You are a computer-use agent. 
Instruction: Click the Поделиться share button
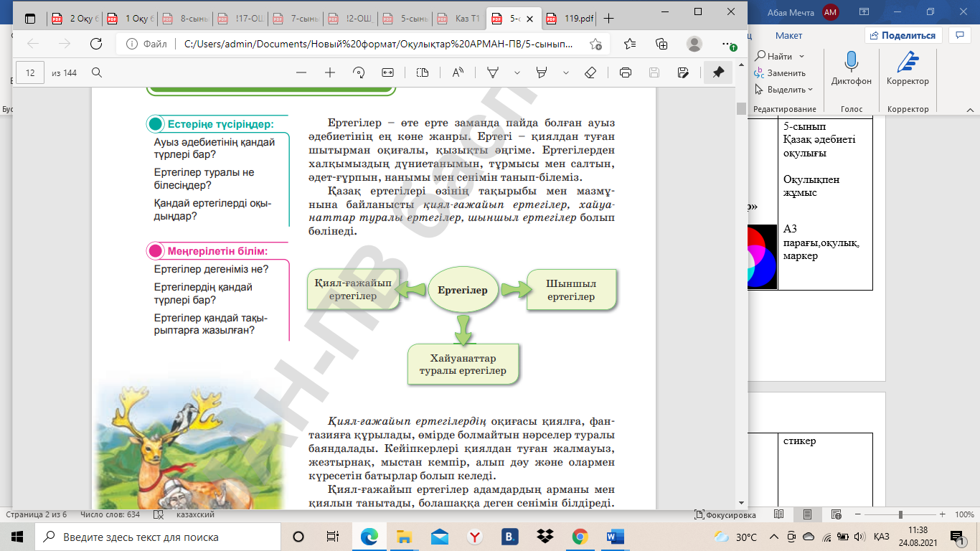click(903, 35)
